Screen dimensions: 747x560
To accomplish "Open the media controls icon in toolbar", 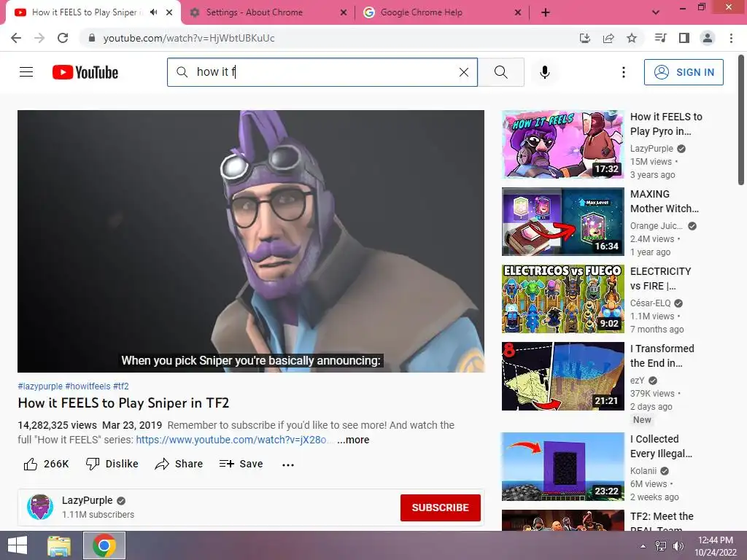I will [x=660, y=38].
